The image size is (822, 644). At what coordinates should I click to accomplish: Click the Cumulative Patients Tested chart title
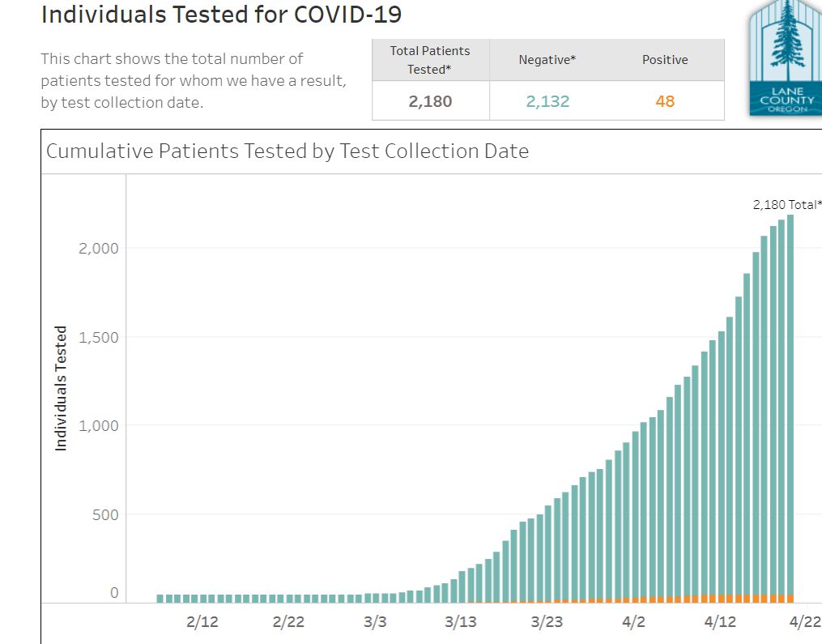tap(287, 151)
